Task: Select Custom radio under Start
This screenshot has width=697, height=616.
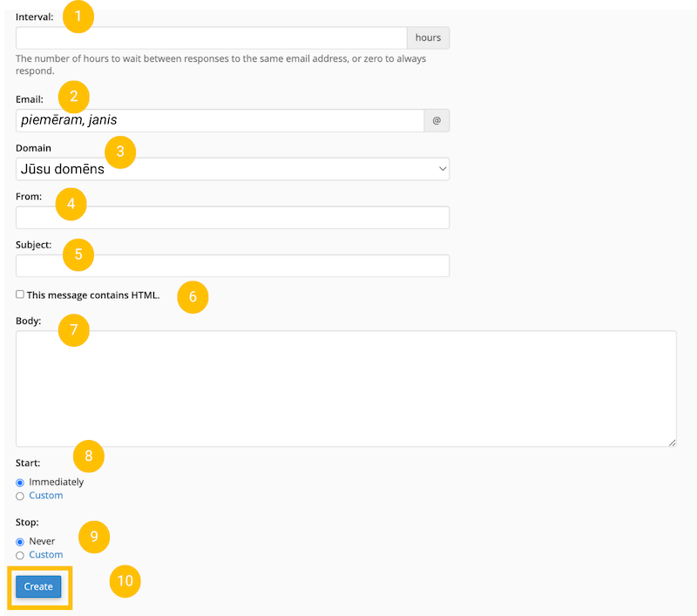Action: click(20, 497)
